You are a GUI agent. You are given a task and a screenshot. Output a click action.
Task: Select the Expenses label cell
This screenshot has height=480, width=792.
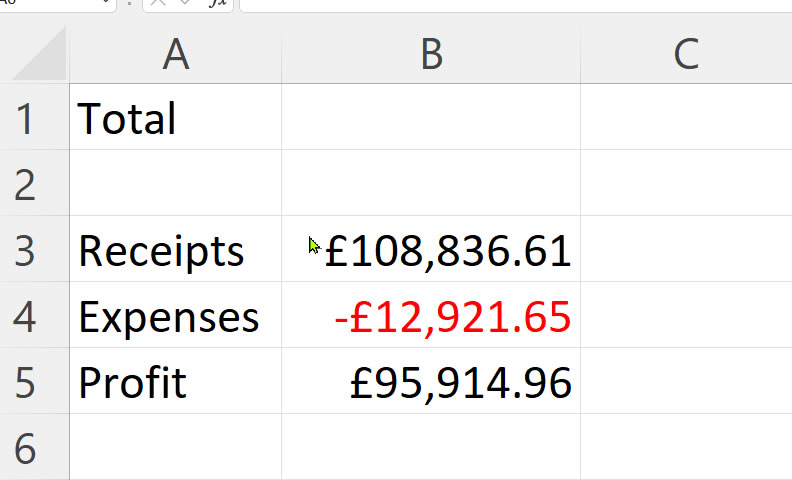tap(176, 315)
